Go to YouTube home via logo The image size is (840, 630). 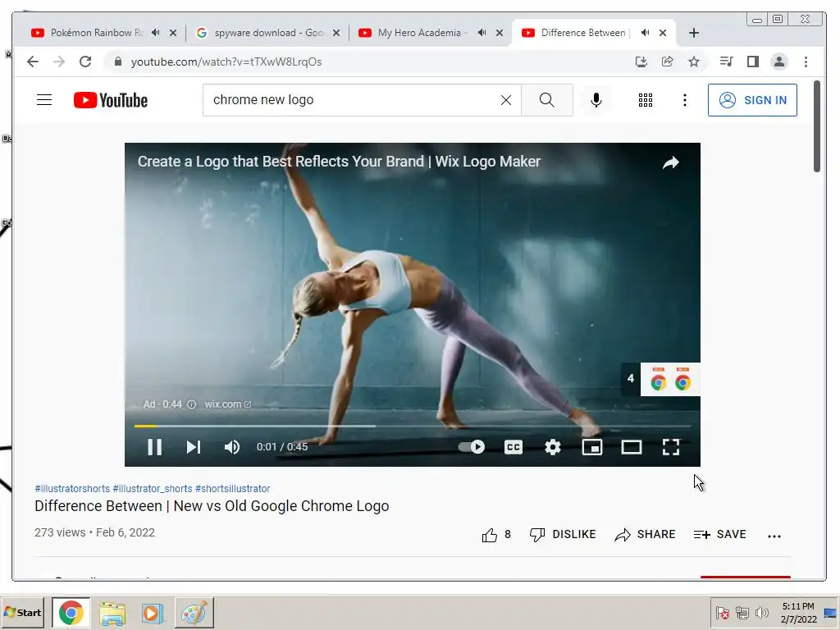[x=111, y=100]
